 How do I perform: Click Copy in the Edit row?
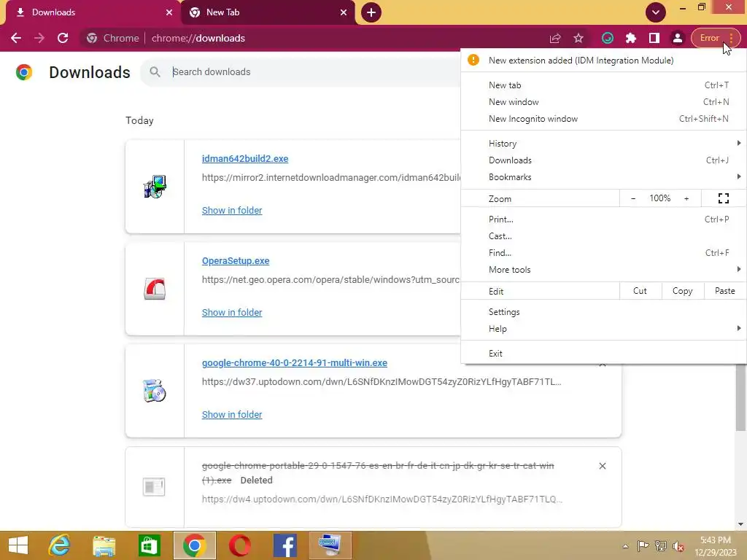click(682, 291)
